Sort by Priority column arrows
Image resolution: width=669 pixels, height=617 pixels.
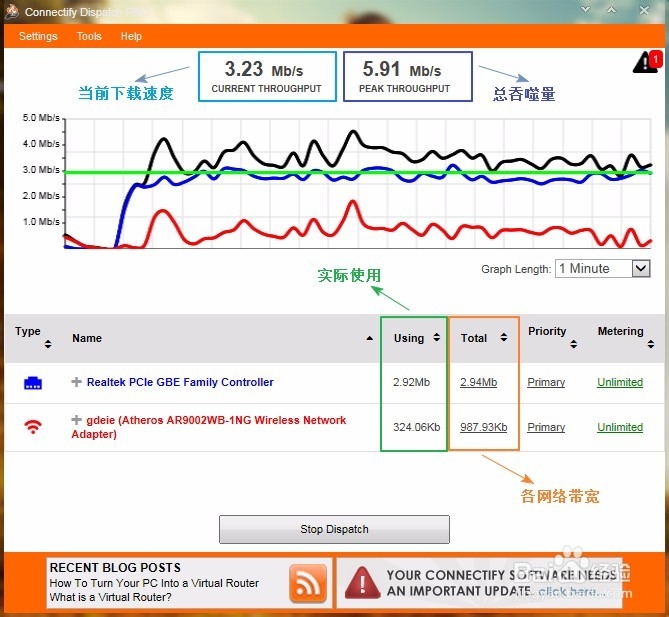pyautogui.click(x=573, y=343)
